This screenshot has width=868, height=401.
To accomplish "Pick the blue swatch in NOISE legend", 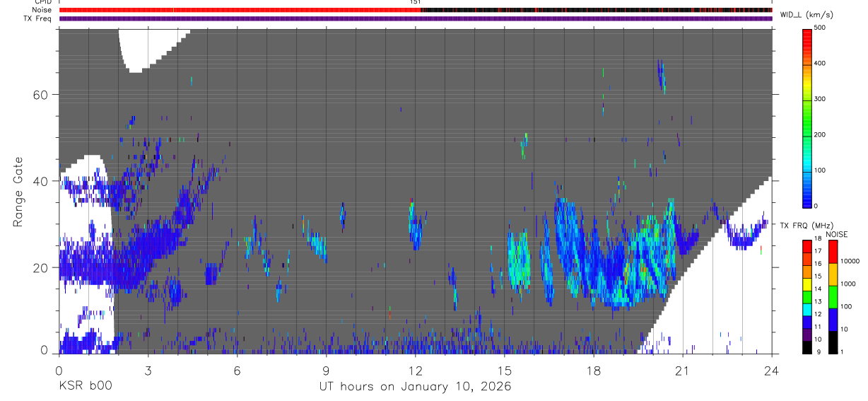I will pos(834,319).
